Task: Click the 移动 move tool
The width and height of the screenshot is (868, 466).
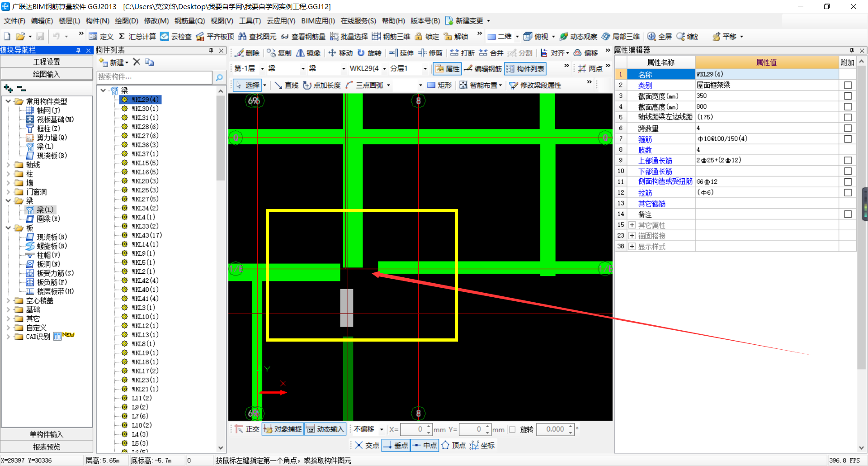Action: pos(340,53)
